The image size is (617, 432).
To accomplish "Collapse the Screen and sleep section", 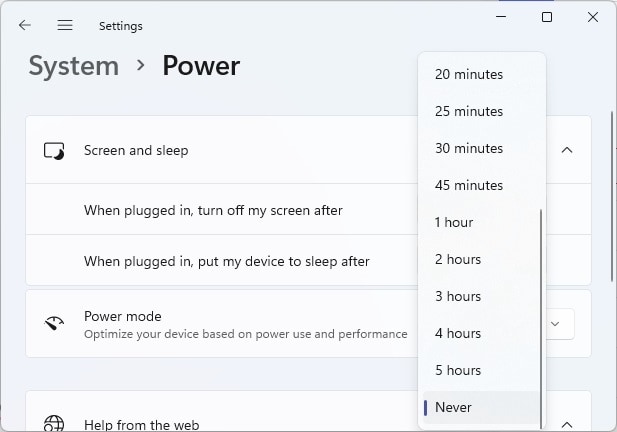I will tap(567, 150).
